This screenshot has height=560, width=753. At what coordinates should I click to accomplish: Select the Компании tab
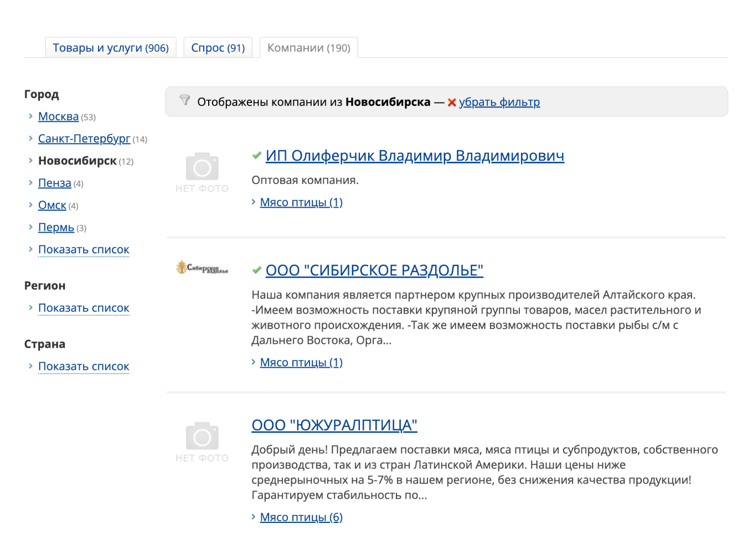click(x=308, y=48)
